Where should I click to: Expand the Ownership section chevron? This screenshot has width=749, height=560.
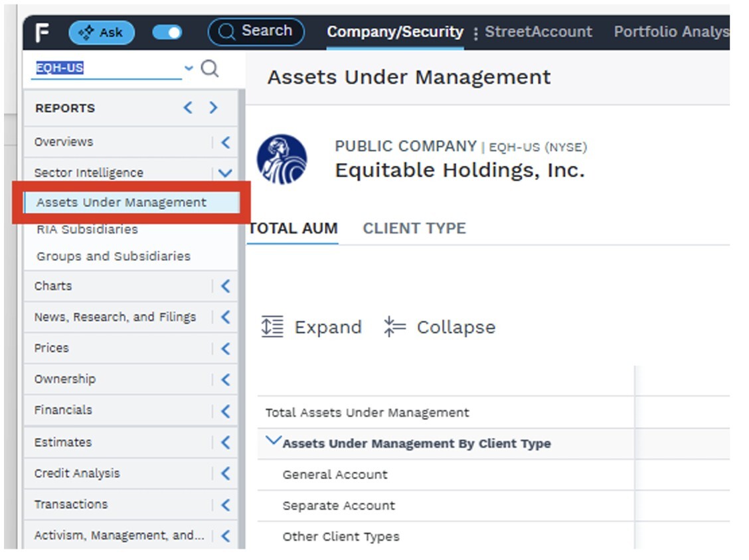226,379
